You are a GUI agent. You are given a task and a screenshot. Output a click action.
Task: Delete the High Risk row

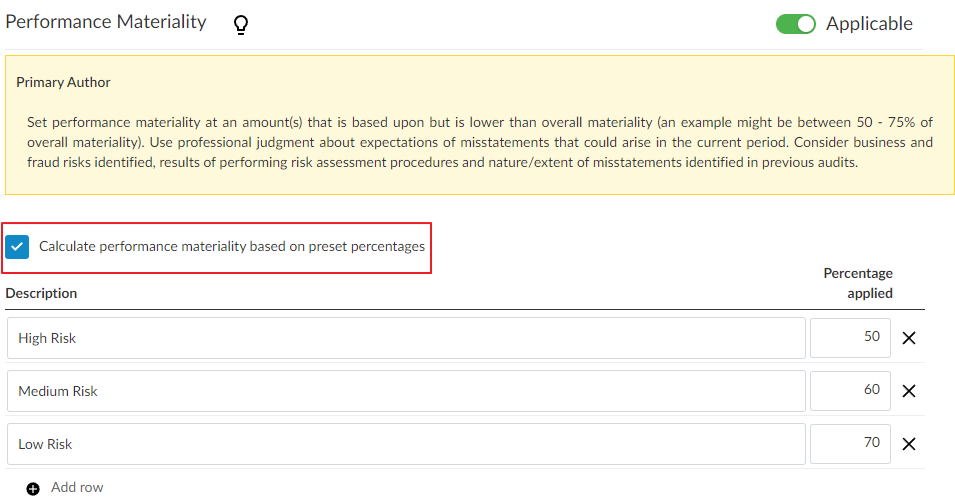909,338
